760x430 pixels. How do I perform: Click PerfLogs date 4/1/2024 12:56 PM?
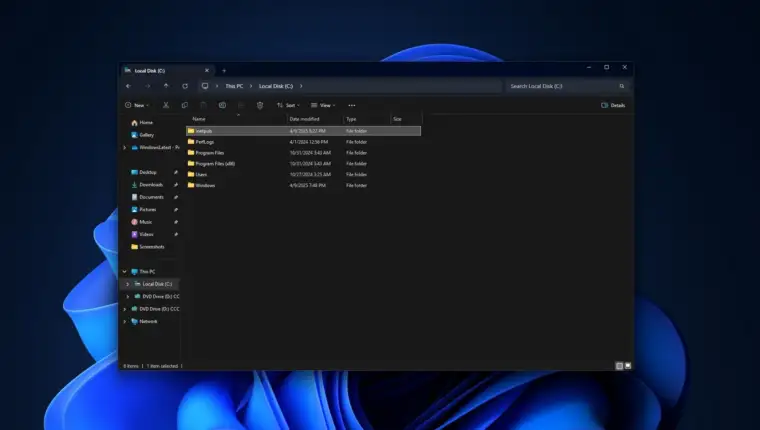pos(309,142)
